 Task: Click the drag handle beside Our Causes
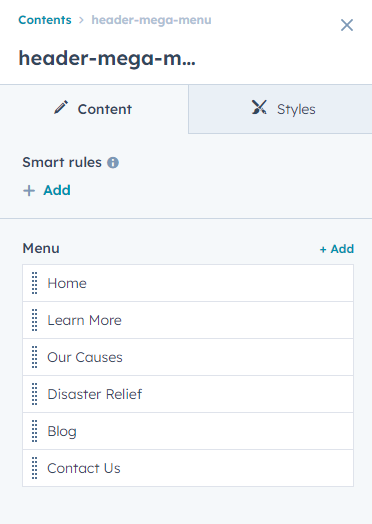click(34, 357)
